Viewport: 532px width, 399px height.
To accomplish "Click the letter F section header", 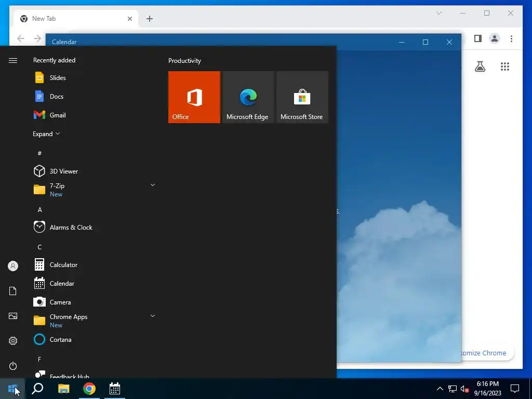I will click(x=39, y=359).
